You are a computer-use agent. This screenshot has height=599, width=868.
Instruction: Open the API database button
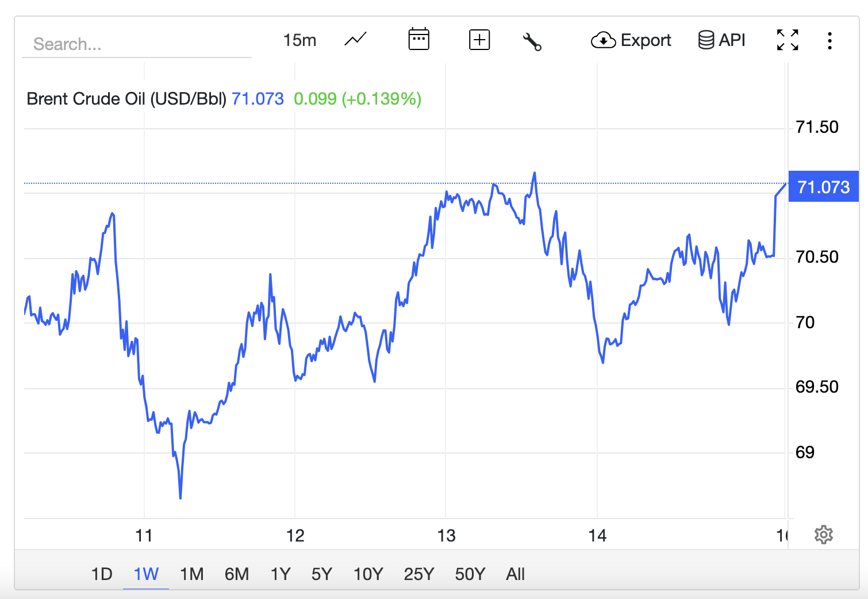click(x=722, y=40)
